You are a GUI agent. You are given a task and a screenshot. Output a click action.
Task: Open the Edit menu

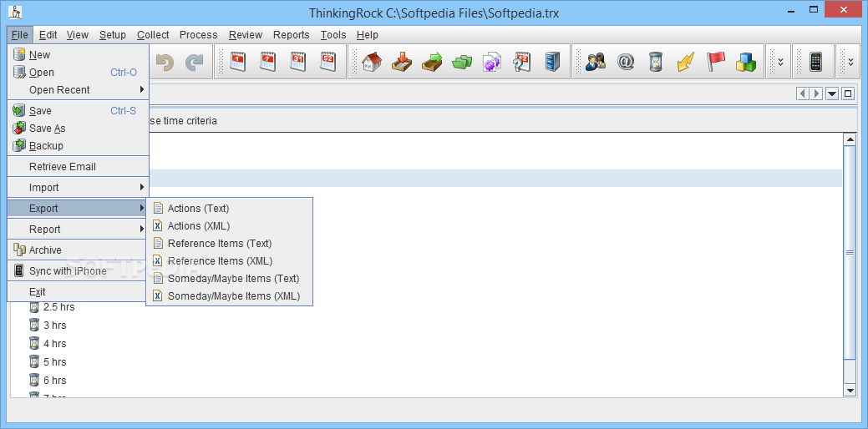pos(48,35)
